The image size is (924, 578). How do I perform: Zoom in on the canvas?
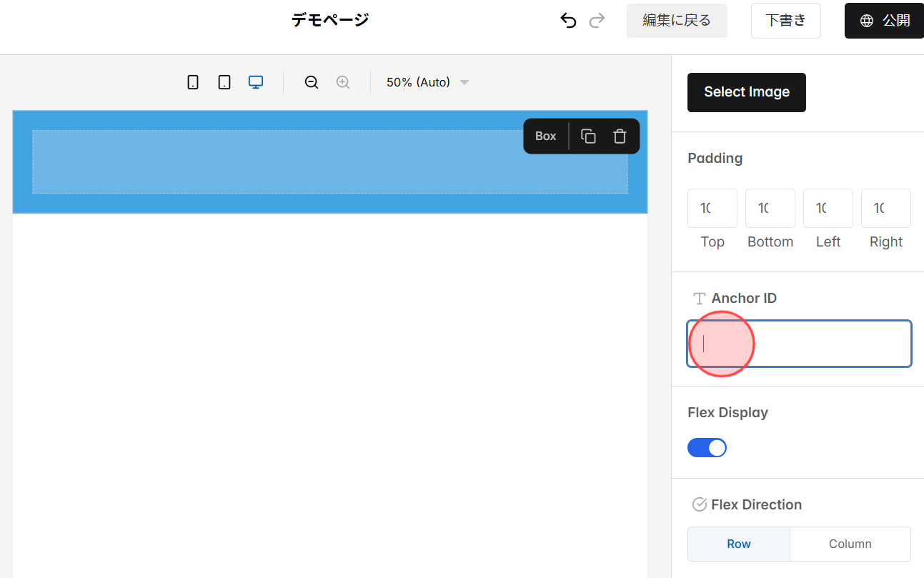[342, 81]
